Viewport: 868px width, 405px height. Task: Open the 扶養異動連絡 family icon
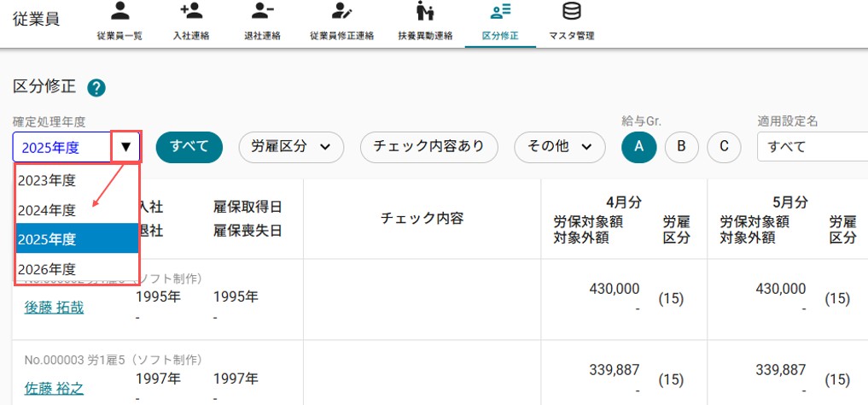425,10
